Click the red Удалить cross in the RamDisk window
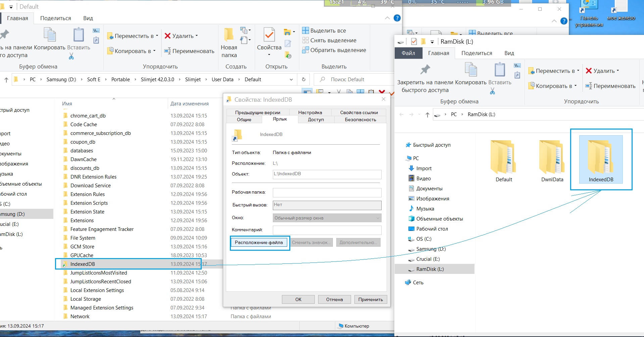Image resolution: width=644 pixels, height=337 pixels. 589,71
